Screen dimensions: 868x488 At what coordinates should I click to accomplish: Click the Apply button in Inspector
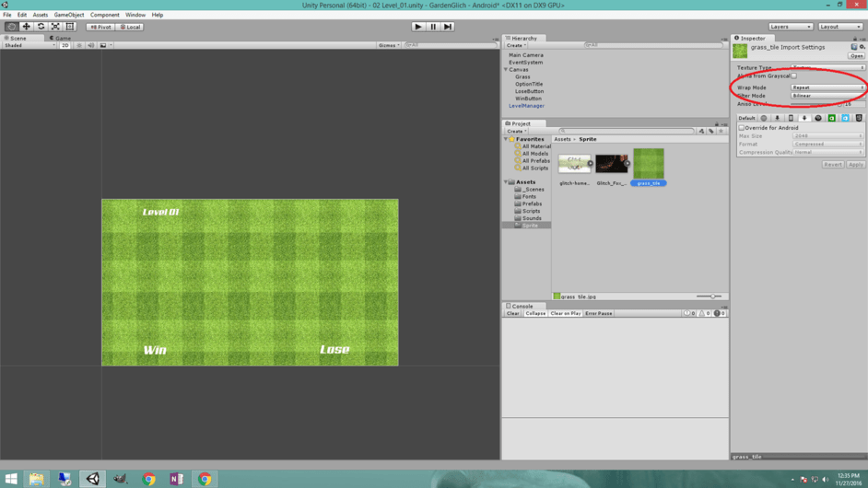coord(855,165)
